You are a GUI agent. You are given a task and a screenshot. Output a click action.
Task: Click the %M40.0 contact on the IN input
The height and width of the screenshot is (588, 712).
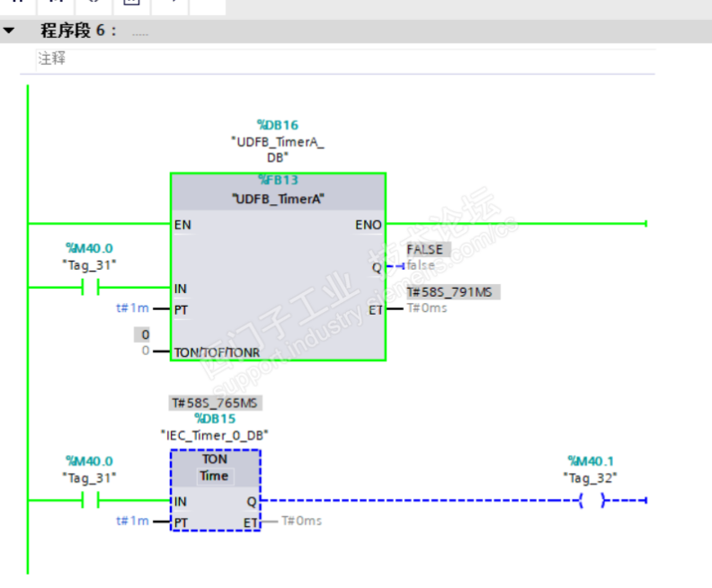91,287
